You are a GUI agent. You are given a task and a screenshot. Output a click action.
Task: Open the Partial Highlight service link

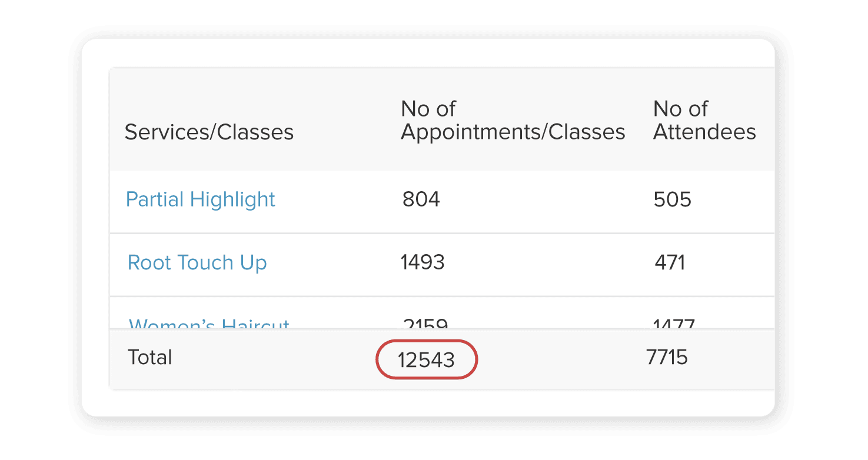(x=200, y=199)
